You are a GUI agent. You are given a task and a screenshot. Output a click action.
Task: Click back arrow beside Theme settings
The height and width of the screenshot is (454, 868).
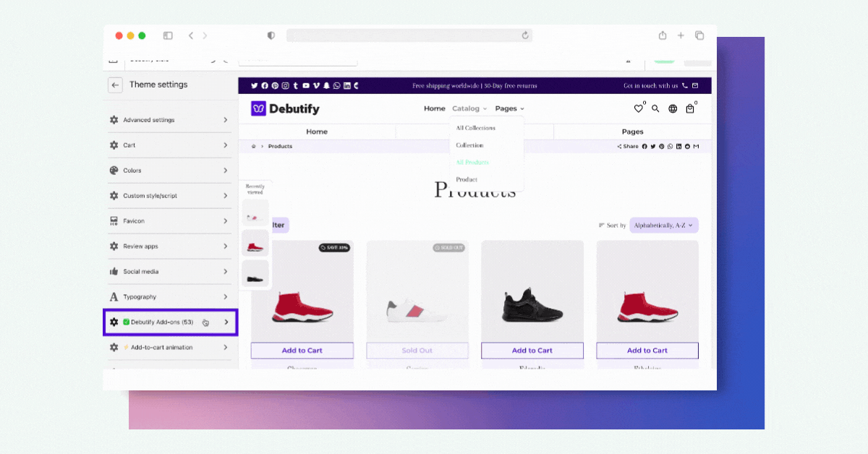(x=115, y=85)
